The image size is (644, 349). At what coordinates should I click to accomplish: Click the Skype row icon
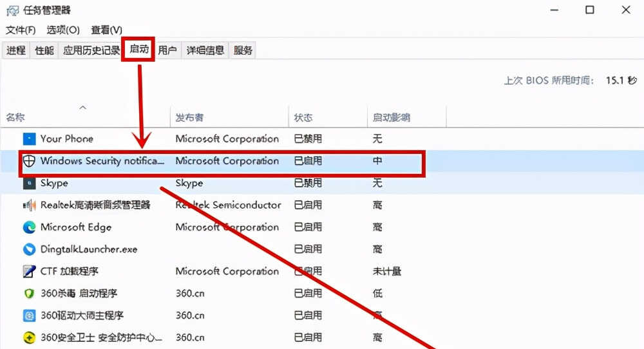pyautogui.click(x=29, y=183)
